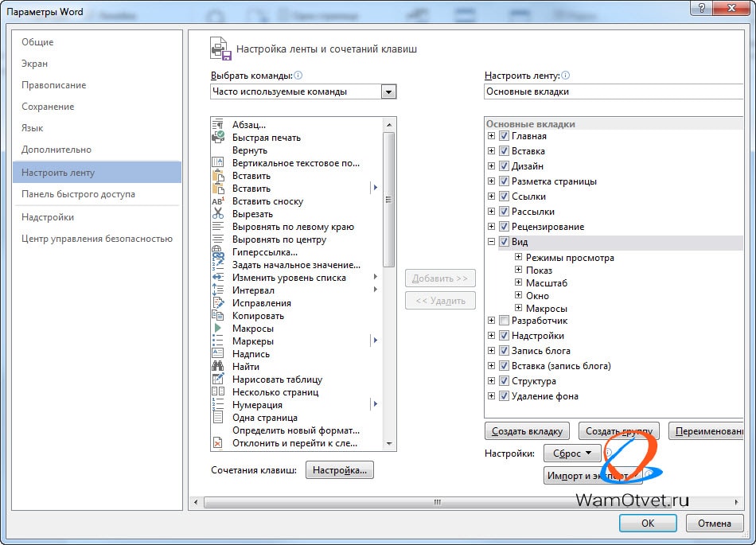Click the Создать вкладку button
The image size is (756, 545).
(527, 430)
